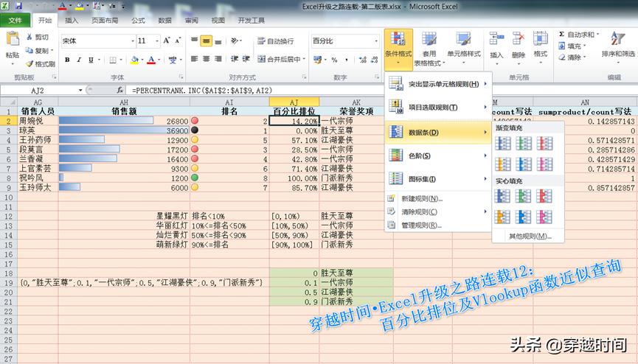Open the File (文件) tab
638x364 pixels.
15,21
